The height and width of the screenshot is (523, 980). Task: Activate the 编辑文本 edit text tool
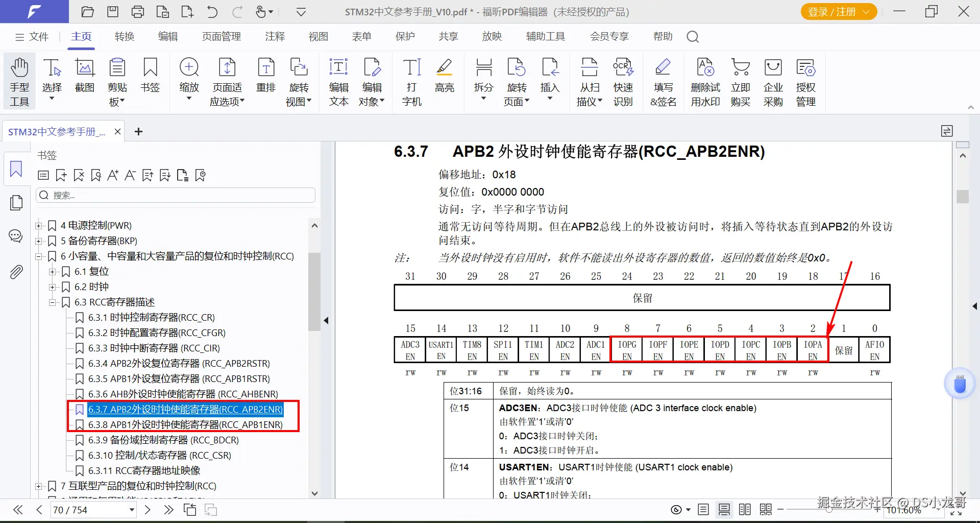tap(338, 82)
